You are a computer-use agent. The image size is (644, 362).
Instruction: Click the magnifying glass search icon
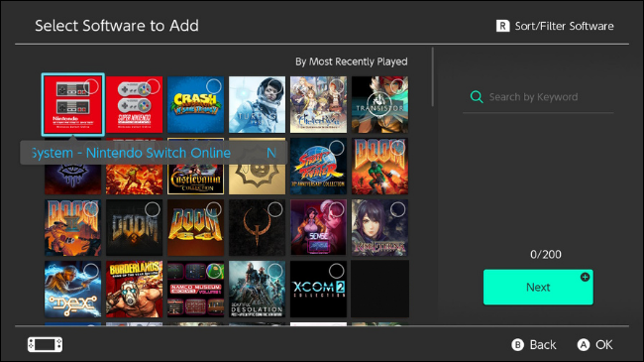point(477,97)
